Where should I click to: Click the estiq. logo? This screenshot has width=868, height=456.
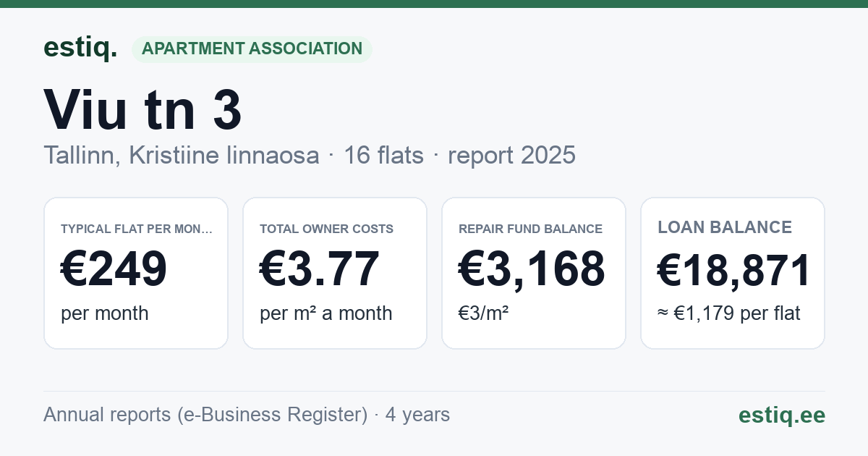pos(80,48)
